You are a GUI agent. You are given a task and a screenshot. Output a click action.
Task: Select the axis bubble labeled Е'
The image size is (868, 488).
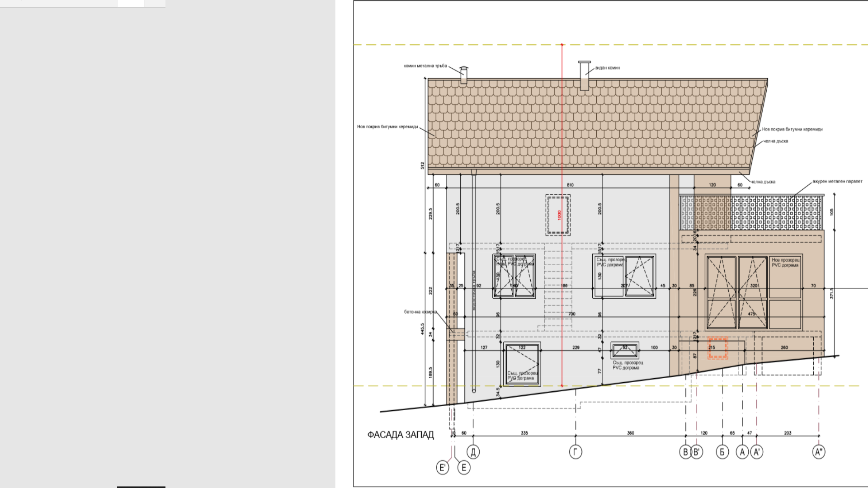point(443,468)
